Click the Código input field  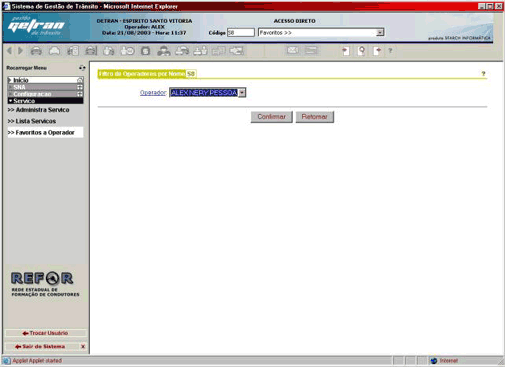[x=241, y=32]
